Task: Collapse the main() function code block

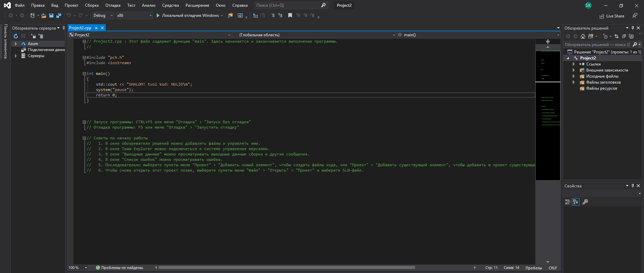Action: point(84,74)
